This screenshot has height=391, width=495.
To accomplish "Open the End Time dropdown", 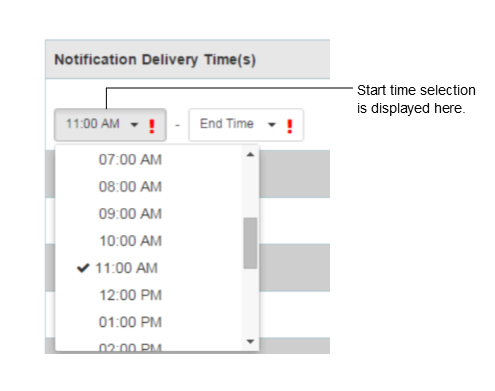I will click(246, 125).
